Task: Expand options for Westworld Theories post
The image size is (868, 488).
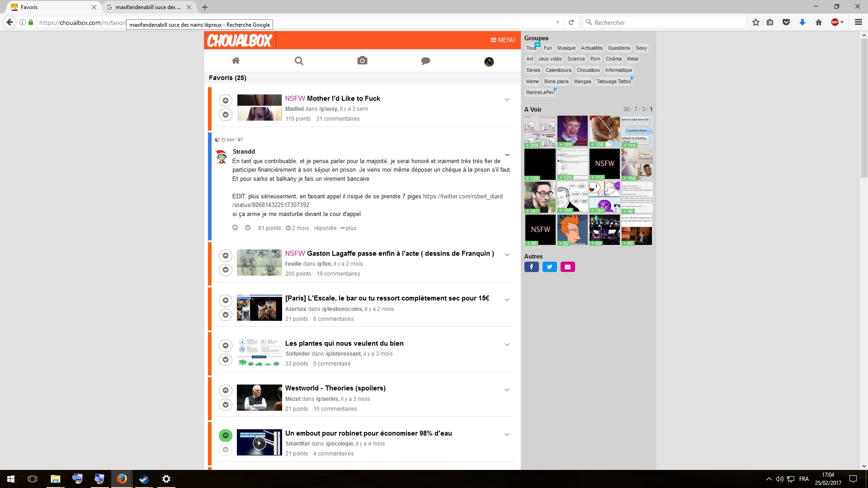Action: click(507, 390)
